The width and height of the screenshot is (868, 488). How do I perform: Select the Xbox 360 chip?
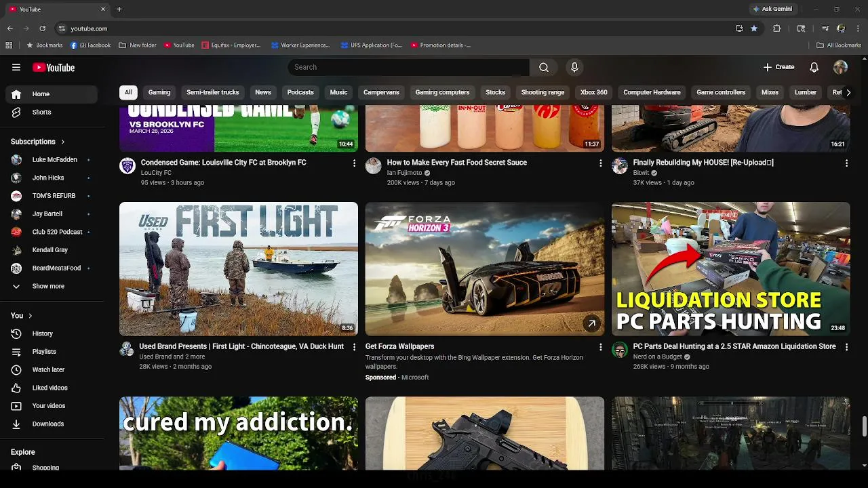[x=594, y=92]
